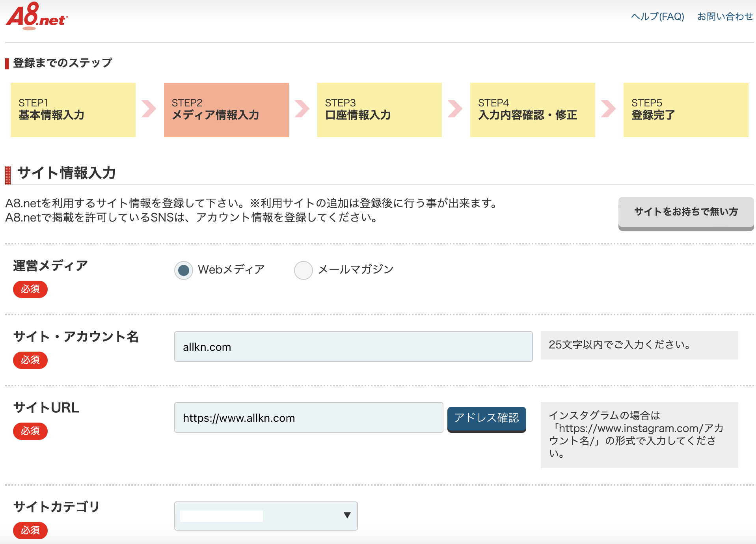Focus the サイトURL input field
Image resolution: width=756 pixels, height=544 pixels.
(x=309, y=417)
